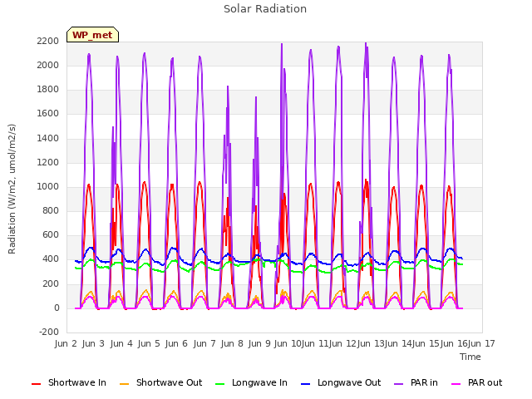Click the 1600 y-axis tick label
Image resolution: width=532 pixels, height=399 pixels.
click(48, 114)
